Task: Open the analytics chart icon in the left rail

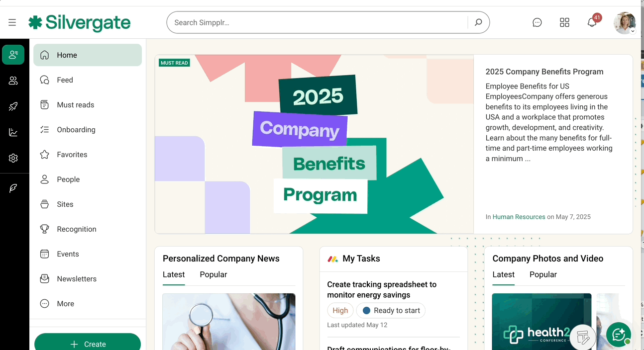Action: (x=13, y=132)
